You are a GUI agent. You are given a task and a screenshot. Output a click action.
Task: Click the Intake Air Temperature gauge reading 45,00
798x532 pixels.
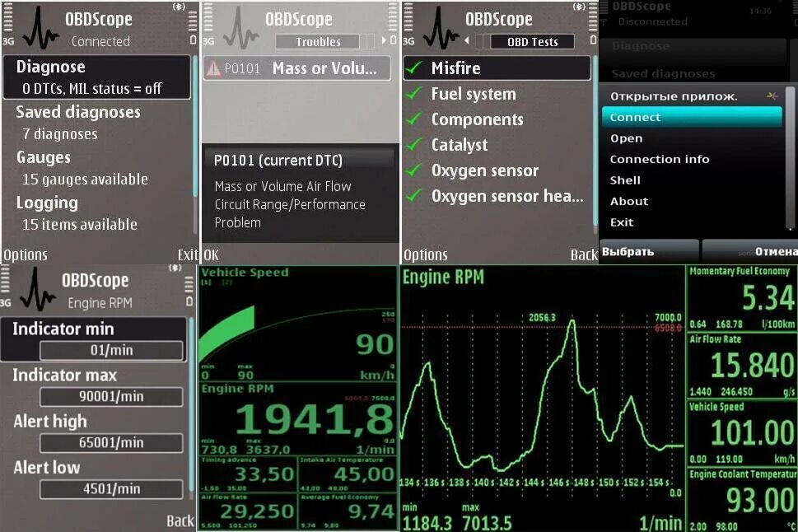[x=348, y=474]
